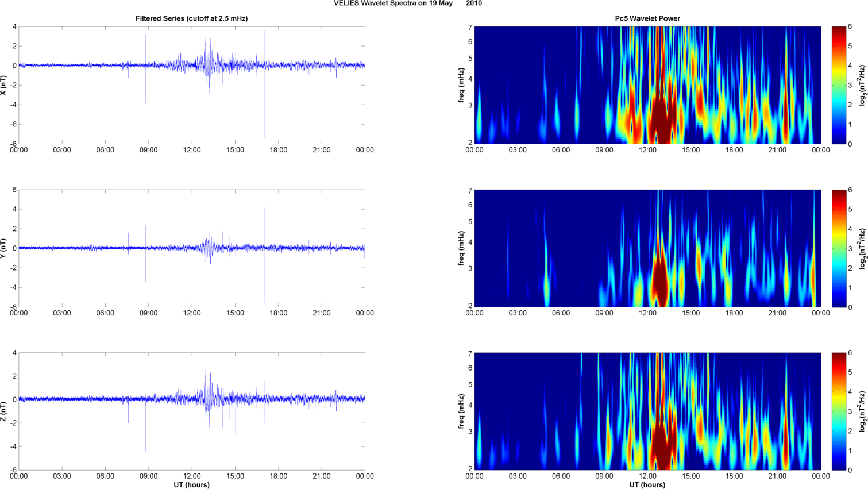Click the '5' frequency tick of the bottom wavelet plot
Viewport: 868px width, 489px height.
470,384
